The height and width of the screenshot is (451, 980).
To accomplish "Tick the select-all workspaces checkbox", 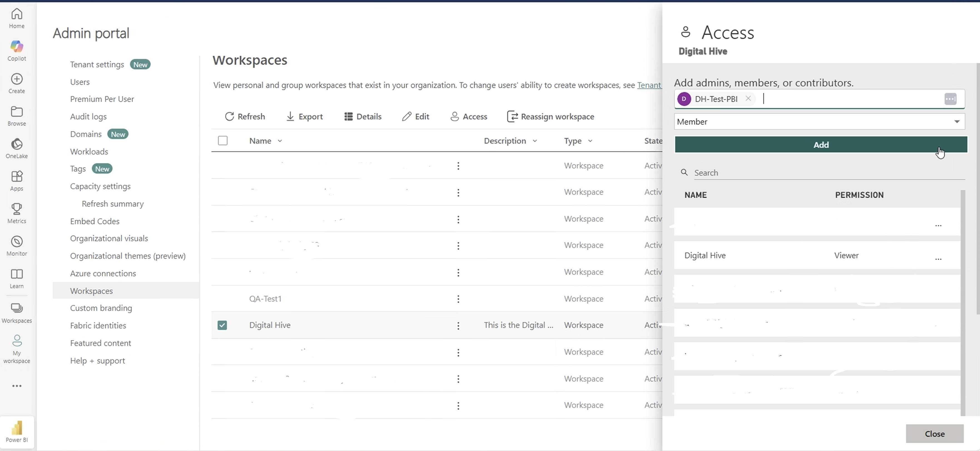I will click(223, 141).
